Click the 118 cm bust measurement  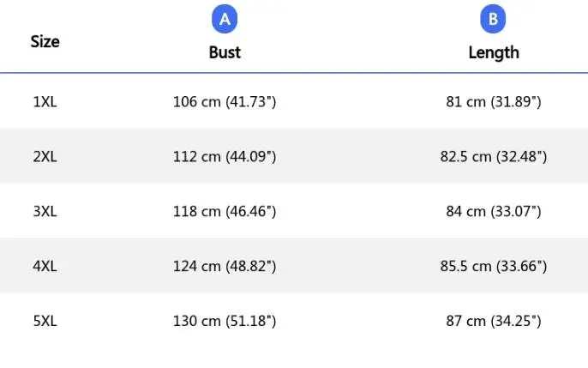[225, 211]
